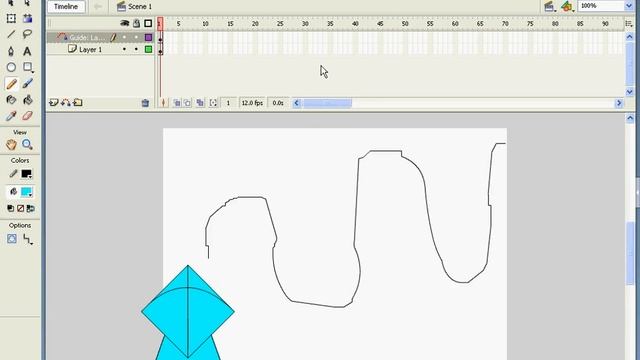Image resolution: width=640 pixels, height=360 pixels.
Task: Click the Timeline tab button
Action: tap(66, 7)
